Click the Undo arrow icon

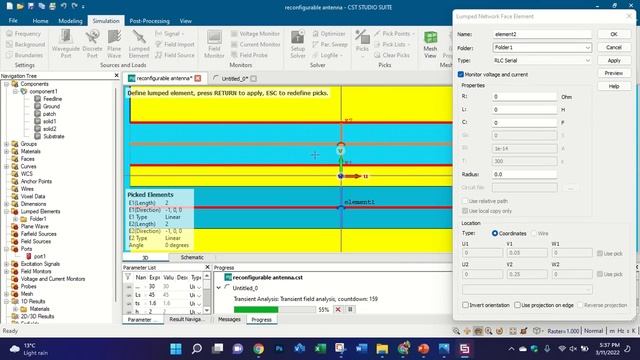coord(64,6)
